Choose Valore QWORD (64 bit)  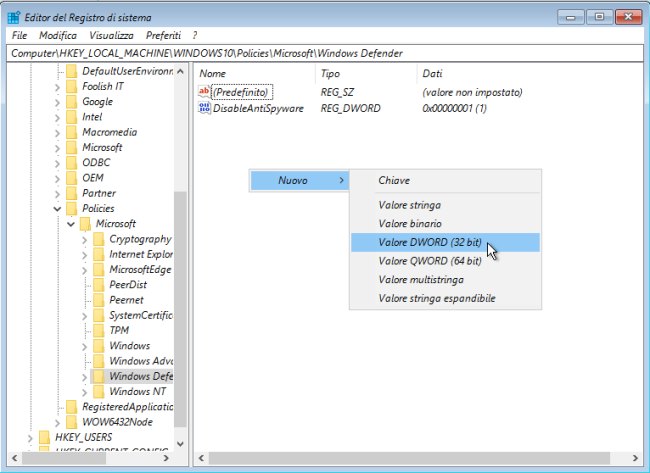[445, 261]
